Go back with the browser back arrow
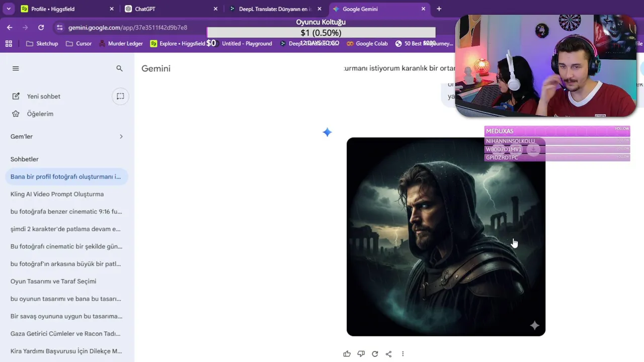Viewport: 644px width, 362px height. click(x=10, y=28)
